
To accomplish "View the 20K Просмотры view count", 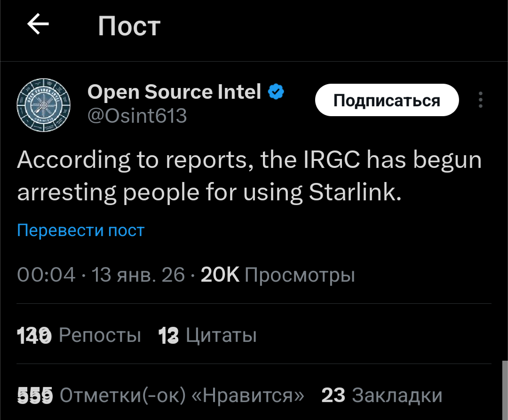I will pos(278,275).
